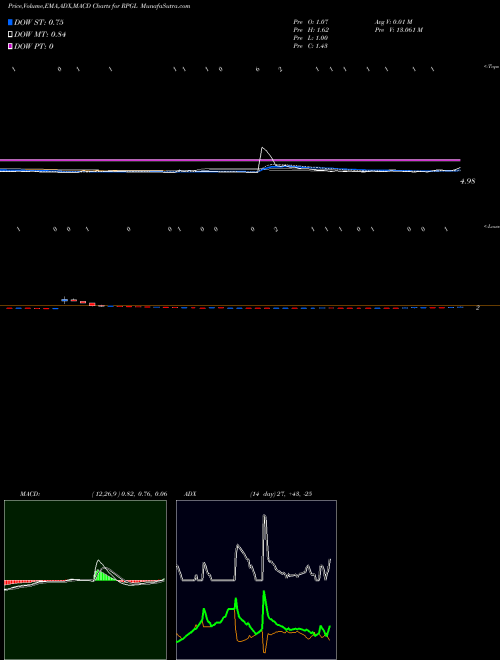Click the '<-Tops' row label
The image size is (500, 660).
pyautogui.click(x=491, y=67)
